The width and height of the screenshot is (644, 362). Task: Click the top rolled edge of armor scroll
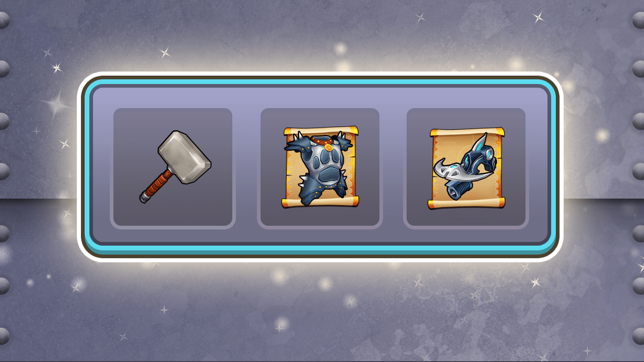click(321, 130)
